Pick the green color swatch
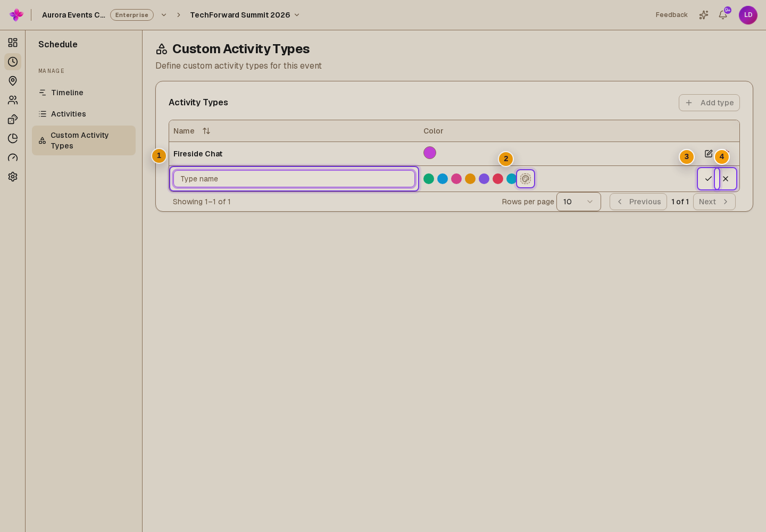 [x=429, y=179]
